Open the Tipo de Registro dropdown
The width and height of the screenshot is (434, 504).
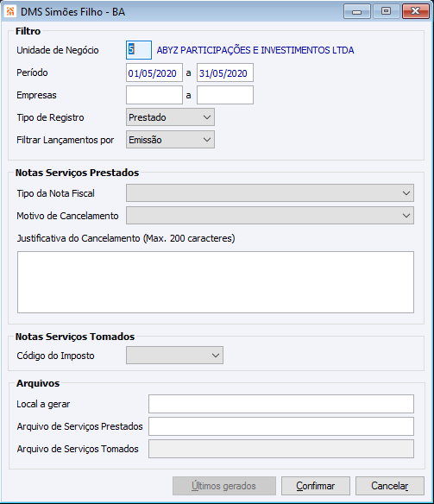click(170, 117)
